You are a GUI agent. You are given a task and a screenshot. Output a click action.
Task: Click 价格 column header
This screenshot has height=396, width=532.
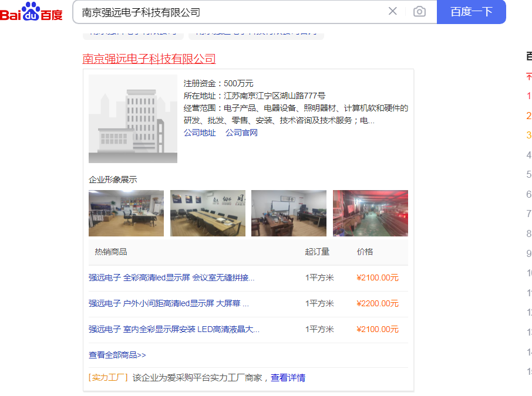coord(365,252)
